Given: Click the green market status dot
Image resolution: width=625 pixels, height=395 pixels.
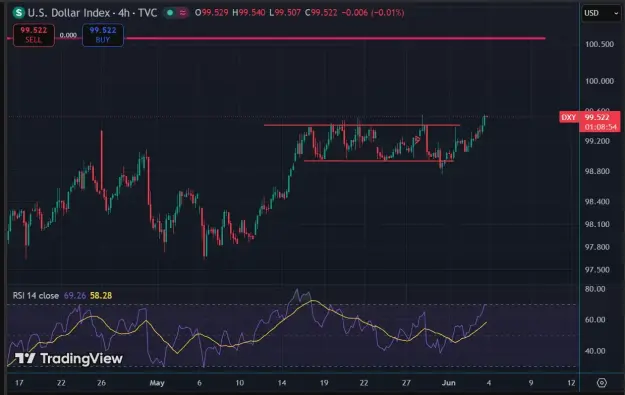Looking at the screenshot, I should pos(170,13).
